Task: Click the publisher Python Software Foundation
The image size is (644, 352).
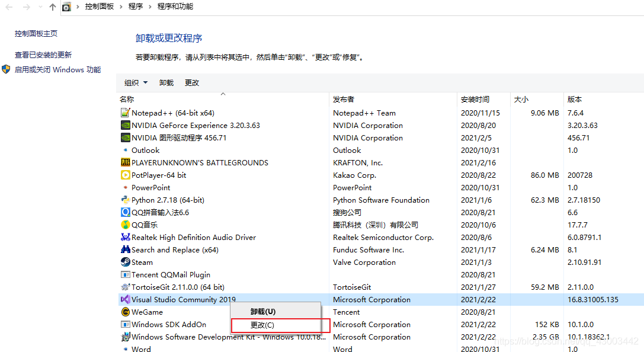Action: 381,200
